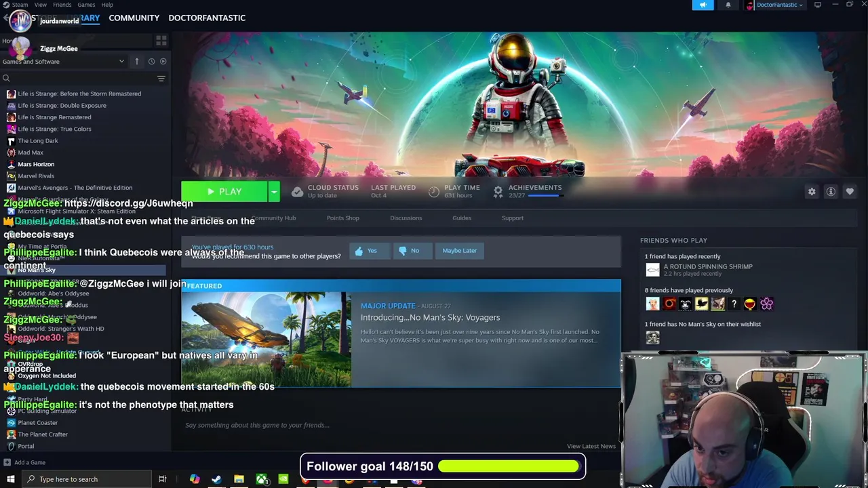Open advanced filter lines icon
The height and width of the screenshot is (488, 868).
tap(161, 79)
